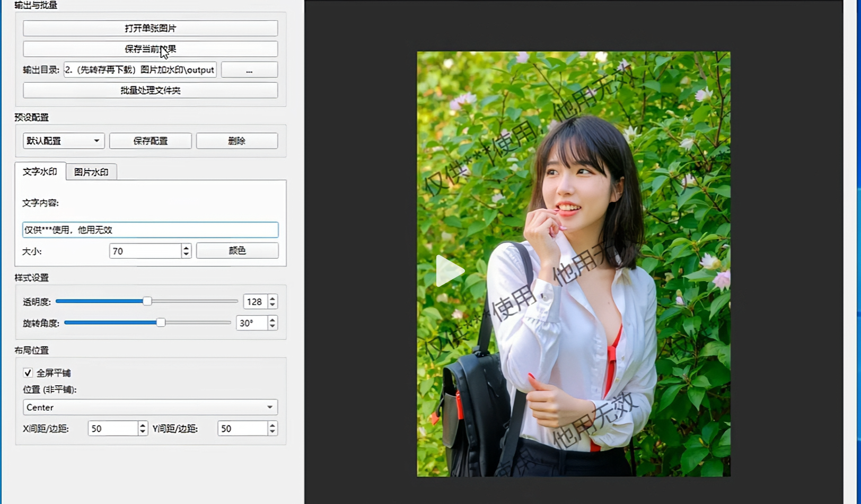Increase rotation angle with the stepper up arrow
Image resolution: width=861 pixels, height=504 pixels.
[273, 319]
